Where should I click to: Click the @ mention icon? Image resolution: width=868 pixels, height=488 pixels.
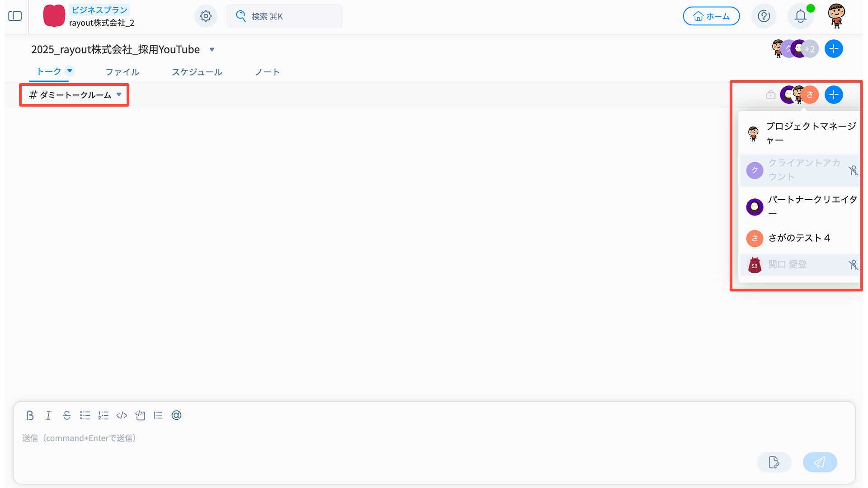[176, 415]
